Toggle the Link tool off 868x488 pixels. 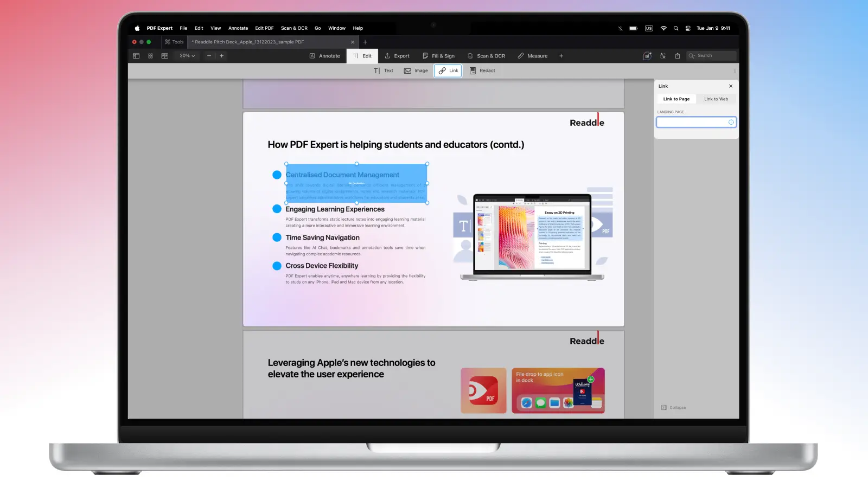[x=448, y=70]
